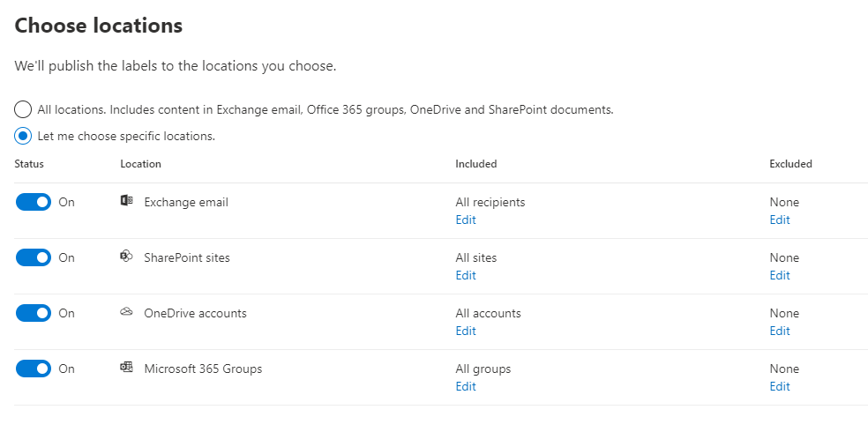The width and height of the screenshot is (868, 432).
Task: Edit included Exchange email recipients
Action: (466, 220)
